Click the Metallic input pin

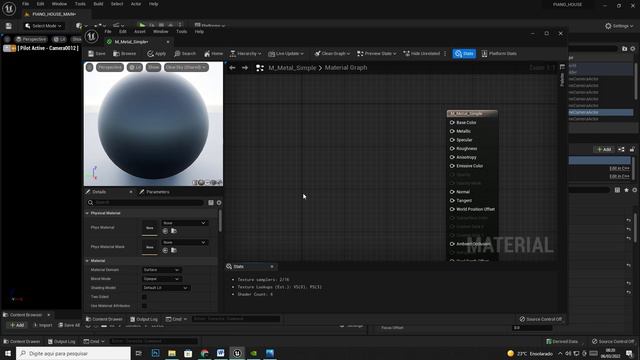[x=452, y=131]
